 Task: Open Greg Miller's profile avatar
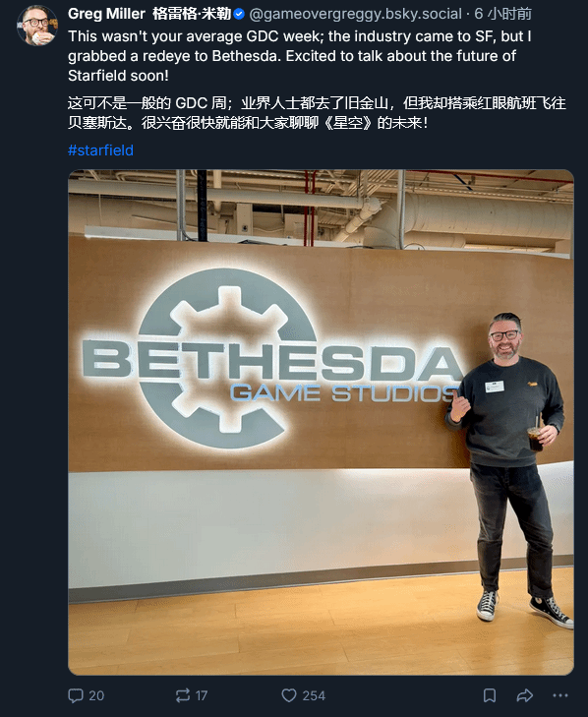coord(37,26)
